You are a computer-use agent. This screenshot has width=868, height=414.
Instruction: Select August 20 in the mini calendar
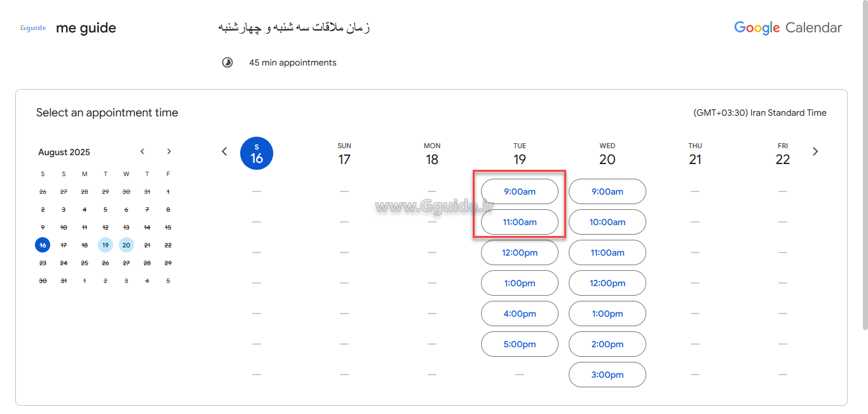point(126,245)
